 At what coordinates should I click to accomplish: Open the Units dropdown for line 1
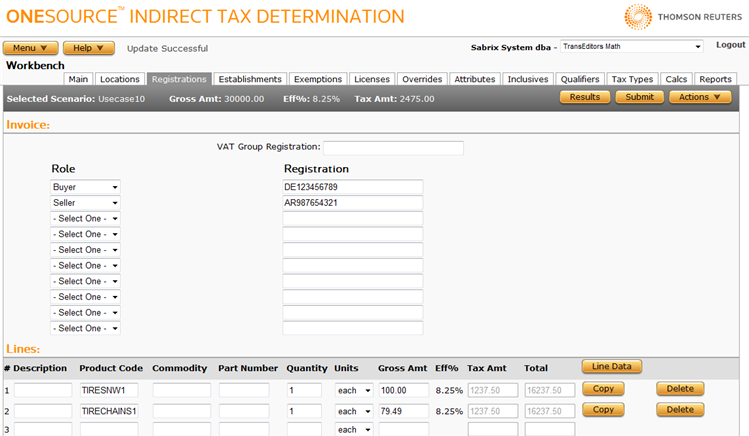354,390
